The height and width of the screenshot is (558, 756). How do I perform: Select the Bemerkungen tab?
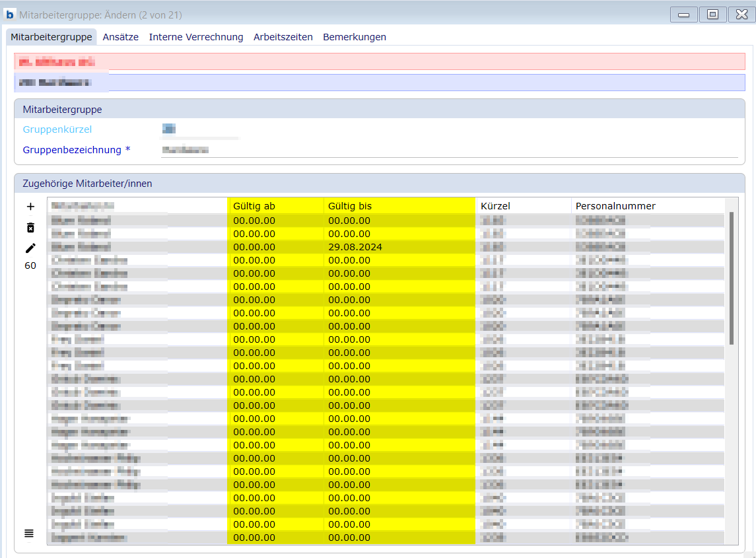(355, 37)
